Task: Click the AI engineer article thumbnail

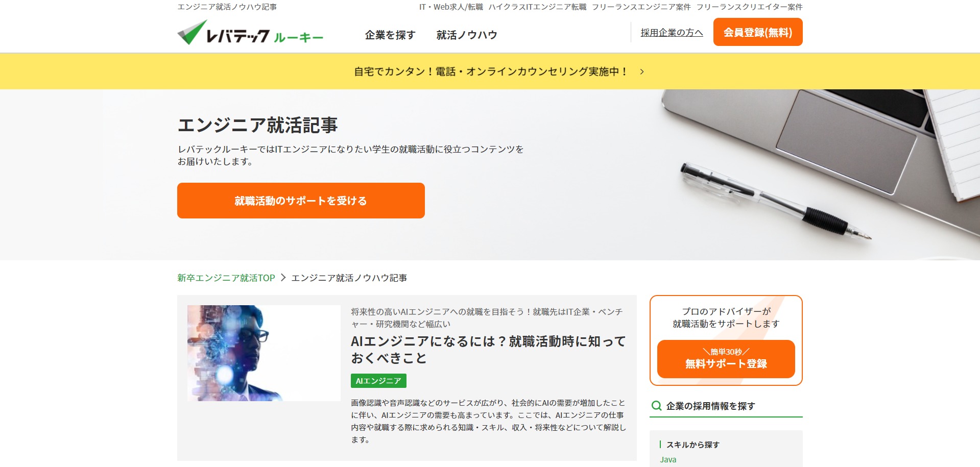Action: tap(264, 353)
